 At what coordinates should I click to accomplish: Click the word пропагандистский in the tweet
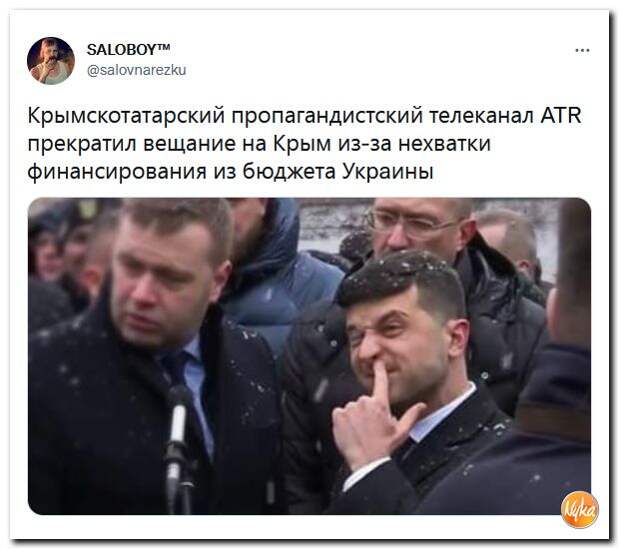coord(327,118)
